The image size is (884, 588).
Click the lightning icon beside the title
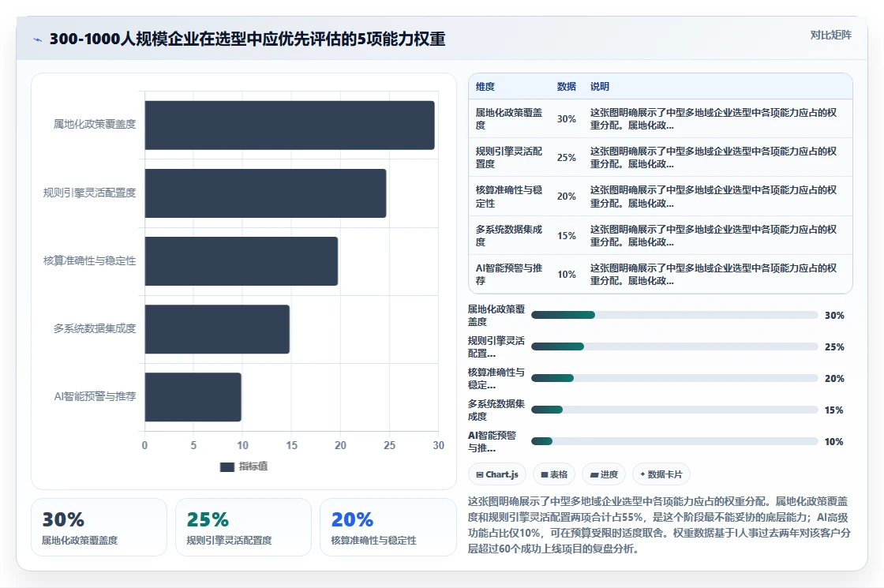38,39
